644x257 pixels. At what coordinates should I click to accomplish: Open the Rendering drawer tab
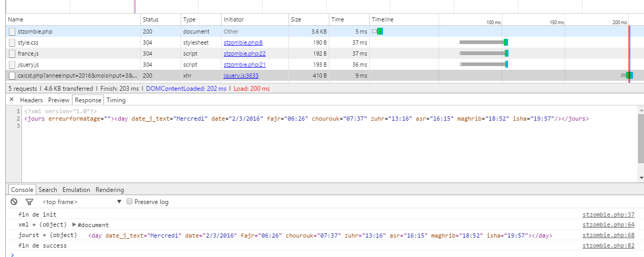tap(110, 190)
